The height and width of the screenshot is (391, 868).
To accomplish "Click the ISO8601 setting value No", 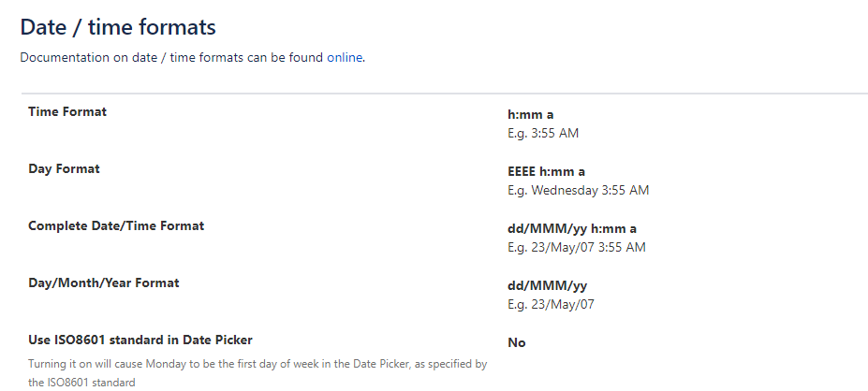I will pos(516,342).
